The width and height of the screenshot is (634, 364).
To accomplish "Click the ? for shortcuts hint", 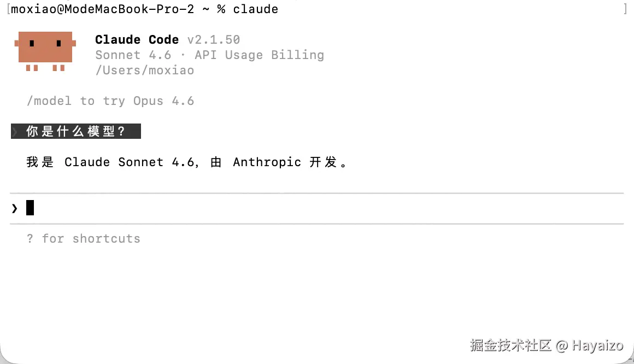I will point(83,239).
